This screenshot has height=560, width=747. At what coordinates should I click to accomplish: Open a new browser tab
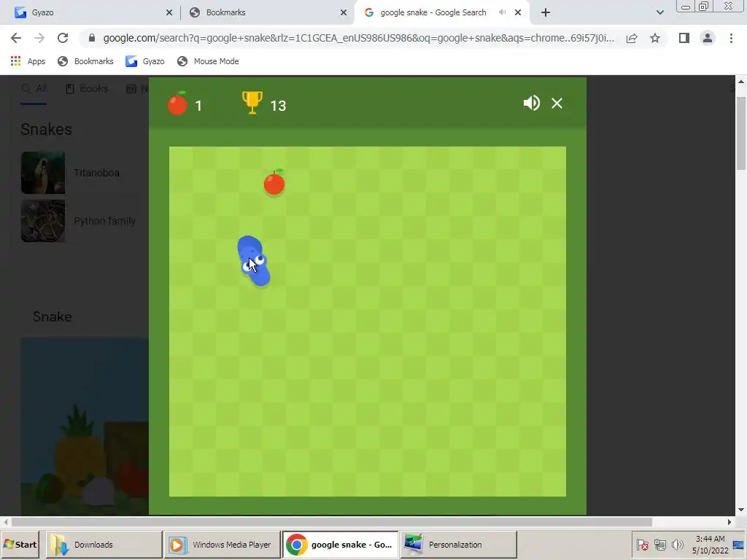pos(546,13)
